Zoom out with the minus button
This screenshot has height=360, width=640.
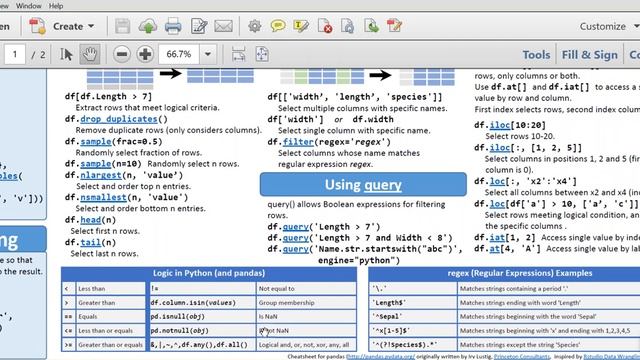pos(122,54)
